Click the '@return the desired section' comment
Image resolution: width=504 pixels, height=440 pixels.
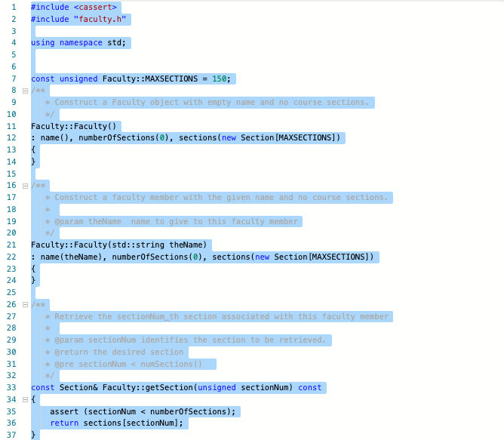point(114,352)
